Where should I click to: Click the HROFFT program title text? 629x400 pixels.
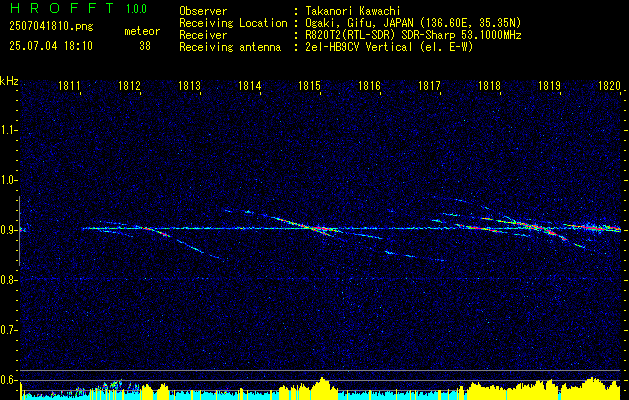tap(61, 8)
